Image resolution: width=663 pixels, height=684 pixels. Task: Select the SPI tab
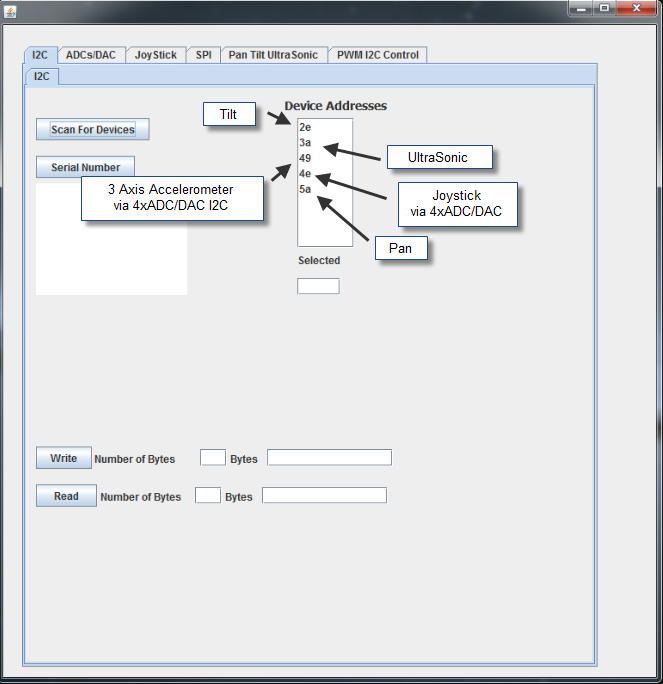204,55
